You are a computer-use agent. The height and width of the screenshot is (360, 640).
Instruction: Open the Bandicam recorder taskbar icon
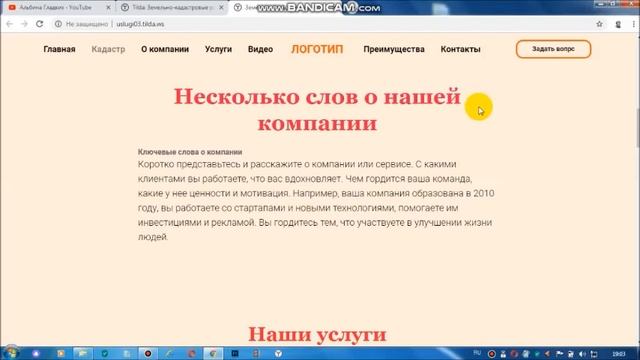pyautogui.click(x=148, y=353)
